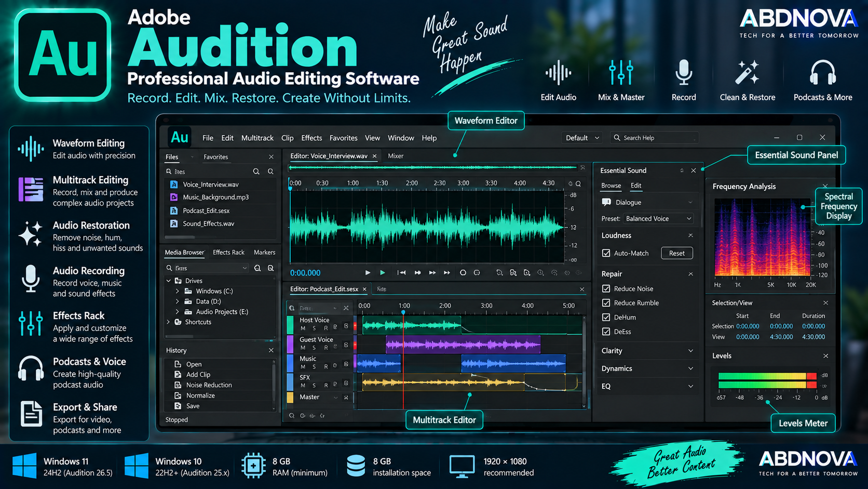The image size is (868, 489).
Task: Toggle the Loop Playback icon in the transport
Action: click(477, 272)
